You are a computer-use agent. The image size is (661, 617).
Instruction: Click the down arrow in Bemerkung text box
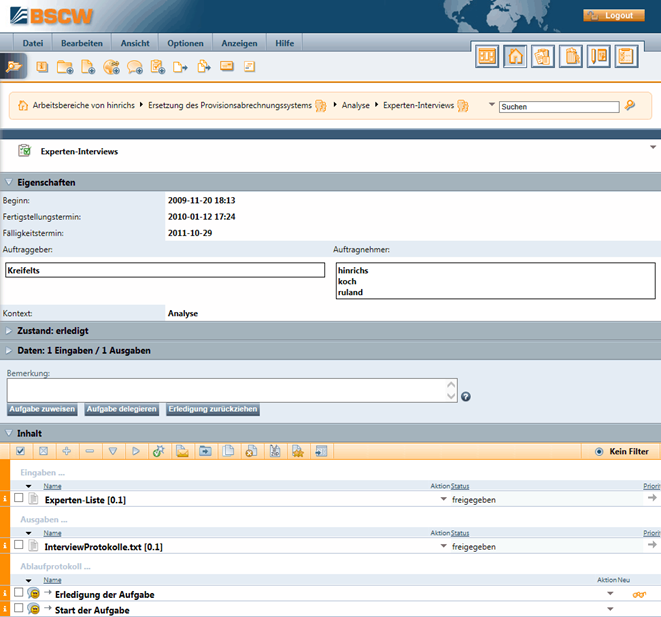[451, 396]
